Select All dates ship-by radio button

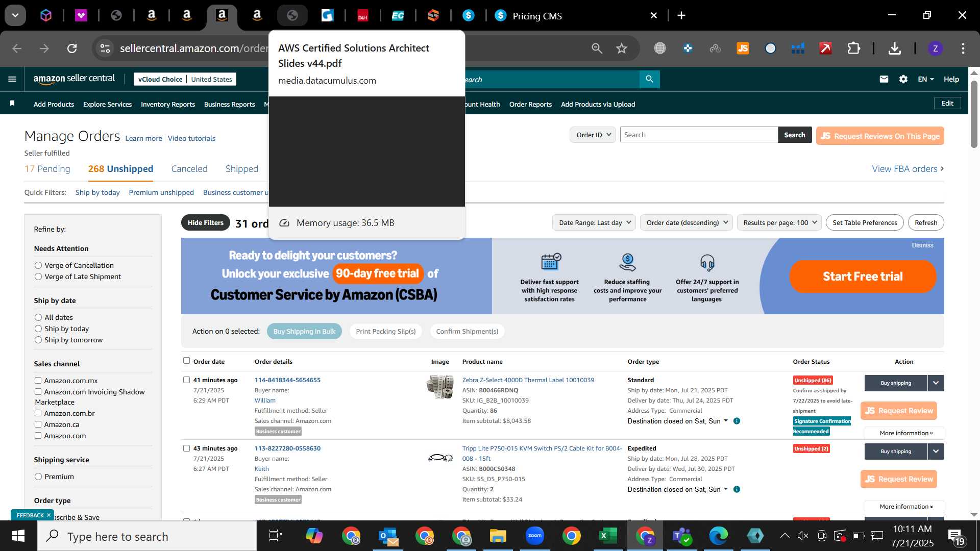pos(38,317)
